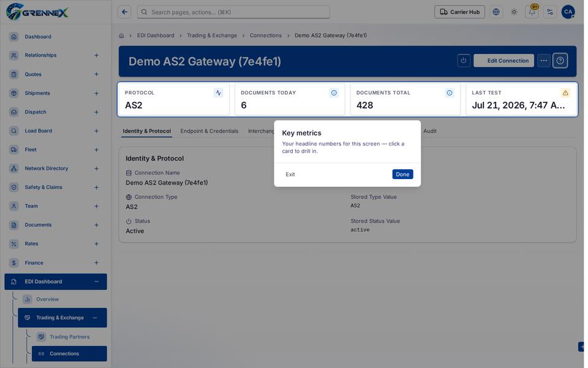Viewport: 588px width, 368px height.
Task: Select Connections in the sidebar
Action: [69, 353]
